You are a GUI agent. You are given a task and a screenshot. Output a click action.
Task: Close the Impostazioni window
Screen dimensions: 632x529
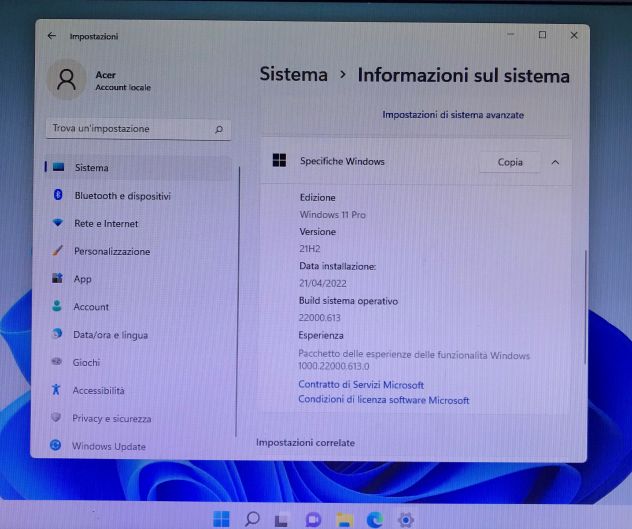coord(574,35)
